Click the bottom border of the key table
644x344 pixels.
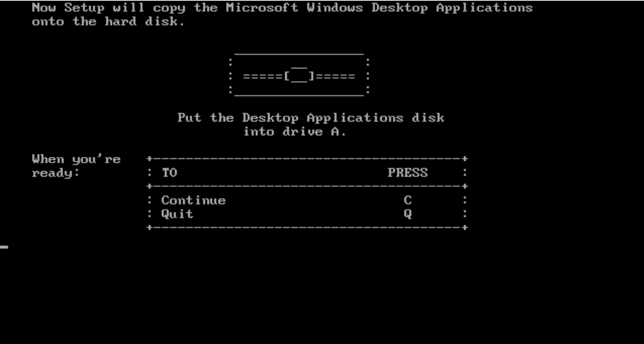tap(307, 227)
